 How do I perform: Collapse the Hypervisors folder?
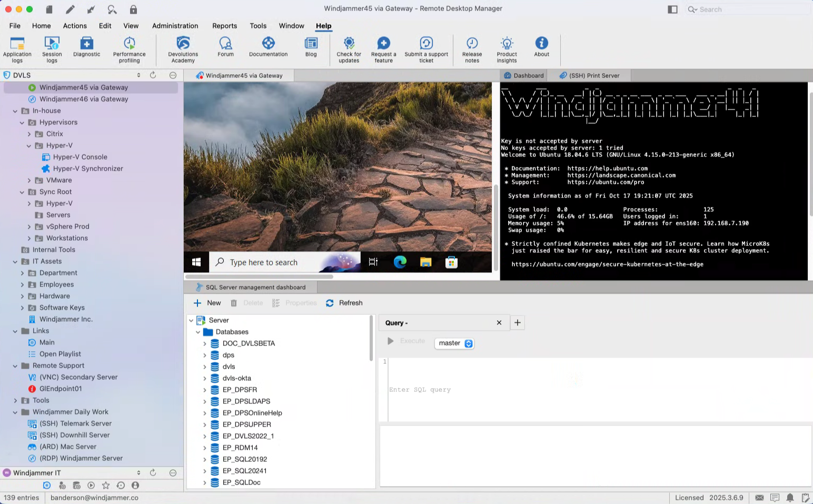click(22, 123)
